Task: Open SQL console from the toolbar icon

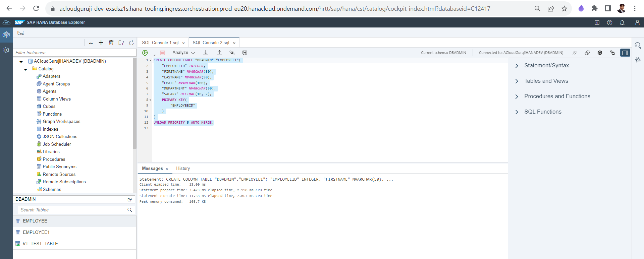Action: click(x=21, y=33)
